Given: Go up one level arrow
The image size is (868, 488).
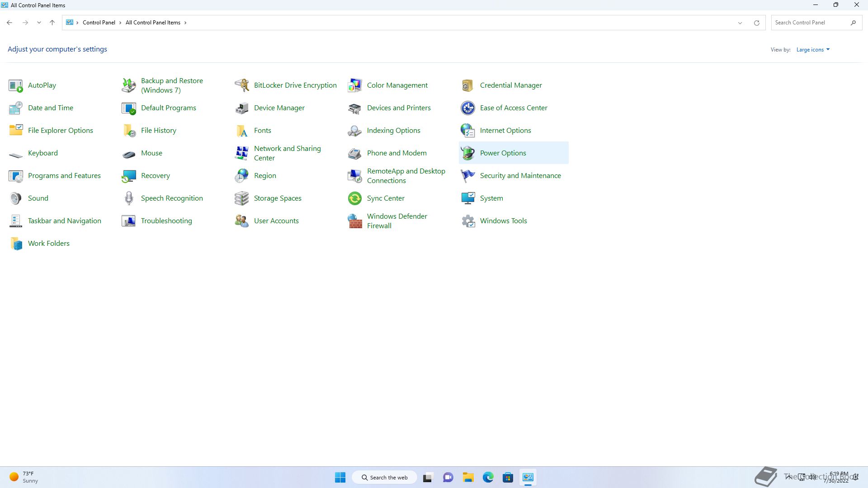Looking at the screenshot, I should (x=52, y=23).
